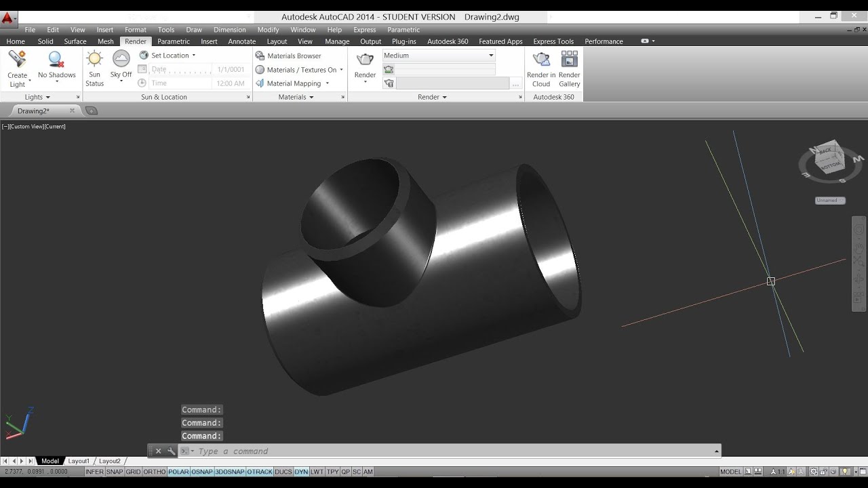Screen dimensions: 868x488
Task: Click the Workspace Switching gear icon
Action: coord(813,472)
